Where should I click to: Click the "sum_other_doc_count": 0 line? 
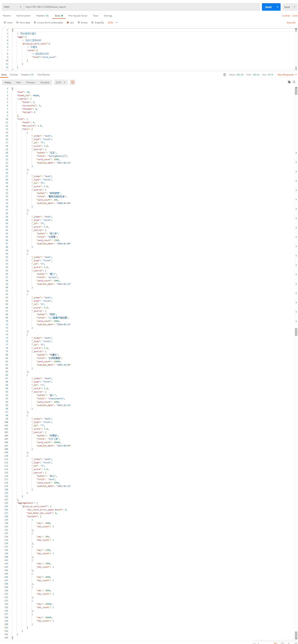42,513
